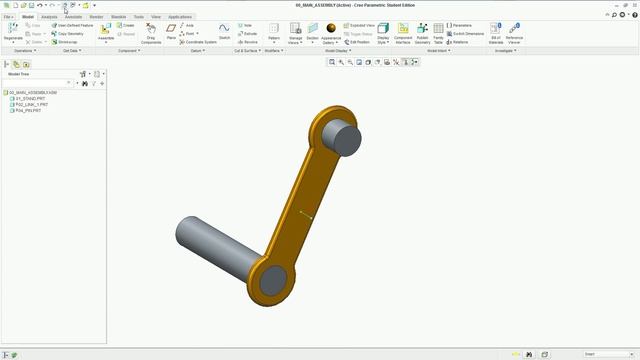Open the Model Tree settings dropdown

84,74
